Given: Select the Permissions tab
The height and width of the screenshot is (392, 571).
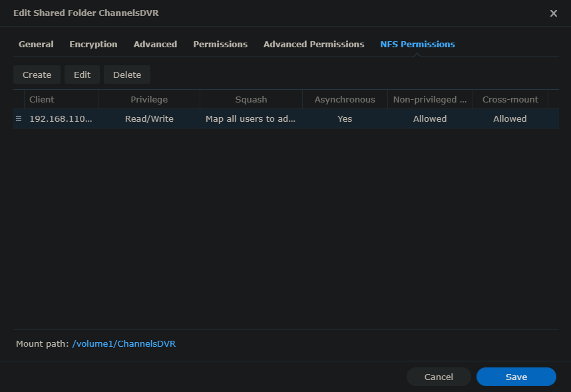Looking at the screenshot, I should click(220, 44).
